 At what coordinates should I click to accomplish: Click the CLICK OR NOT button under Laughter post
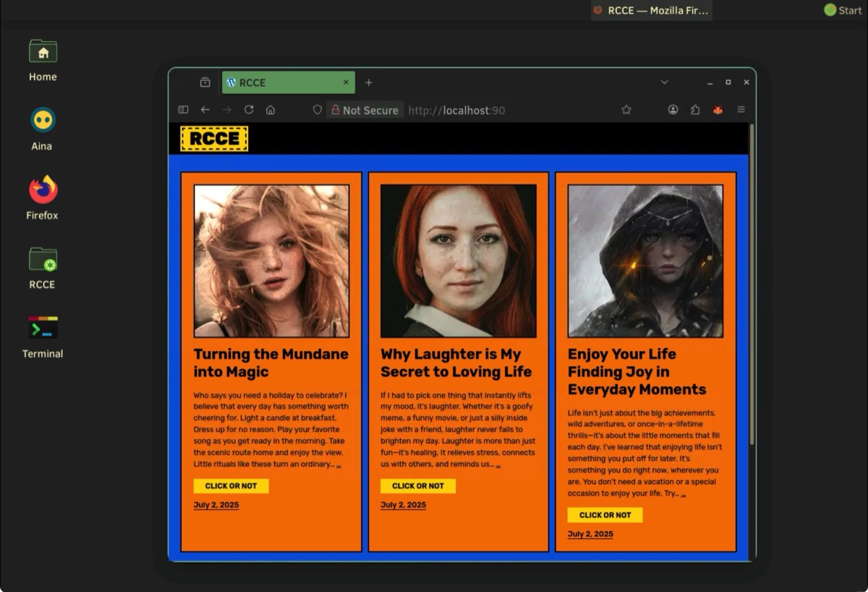418,486
